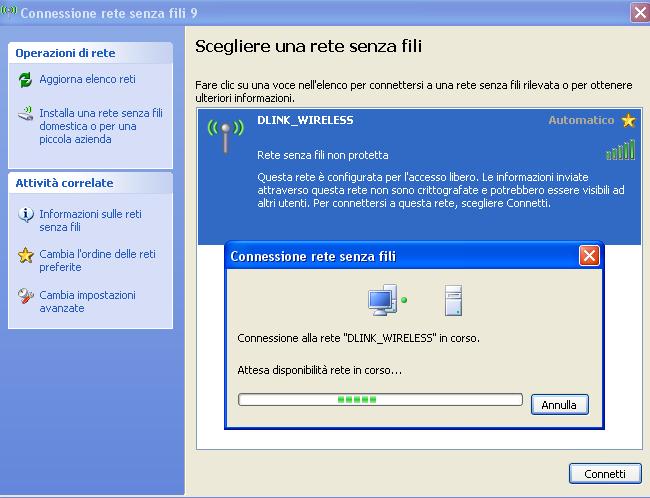Image resolution: width=650 pixels, height=498 pixels.
Task: Click the green refresh arrows icon
Action: (x=25, y=80)
